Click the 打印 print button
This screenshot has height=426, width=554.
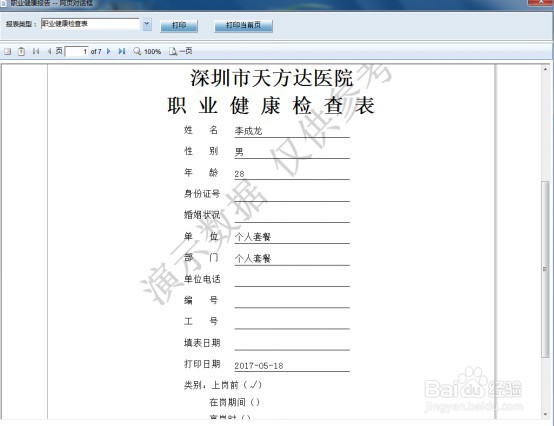pyautogui.click(x=179, y=25)
